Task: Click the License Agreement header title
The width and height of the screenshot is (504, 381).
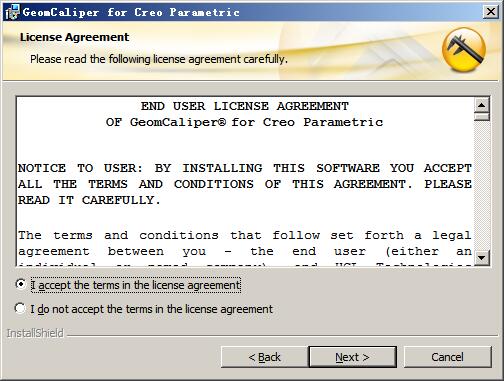Action: point(74,37)
